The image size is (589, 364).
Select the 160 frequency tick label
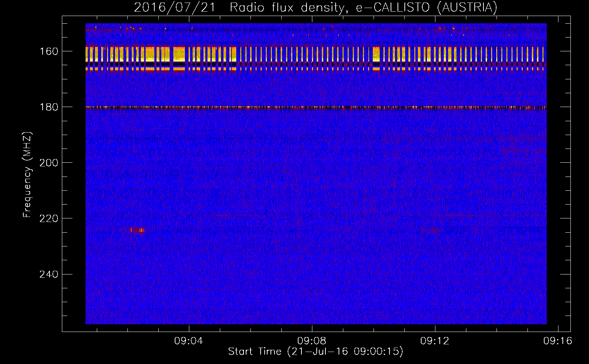coord(49,51)
